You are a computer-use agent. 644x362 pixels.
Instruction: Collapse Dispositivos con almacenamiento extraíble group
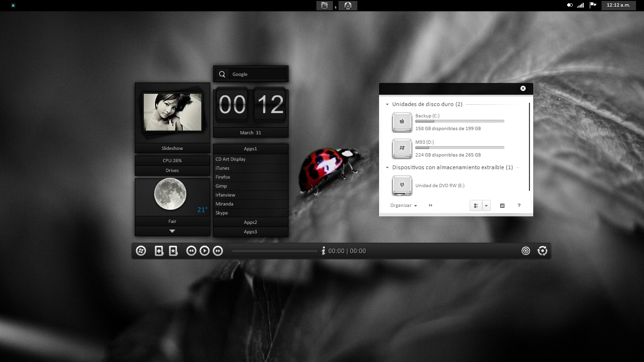click(387, 167)
